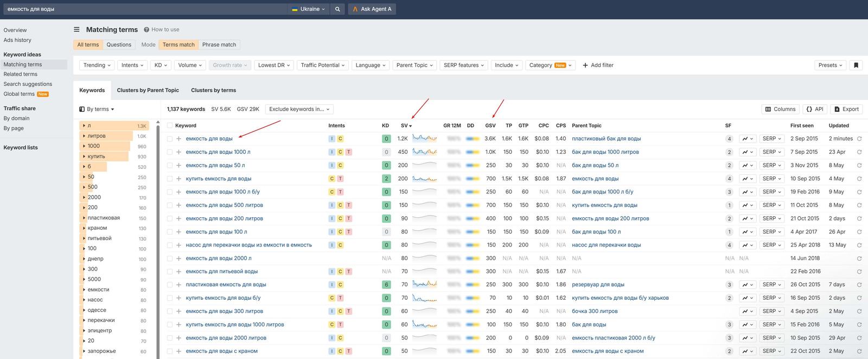This screenshot has width=868, height=359.
Task: Check the box for емкость для питьевой воды
Action: (170, 272)
